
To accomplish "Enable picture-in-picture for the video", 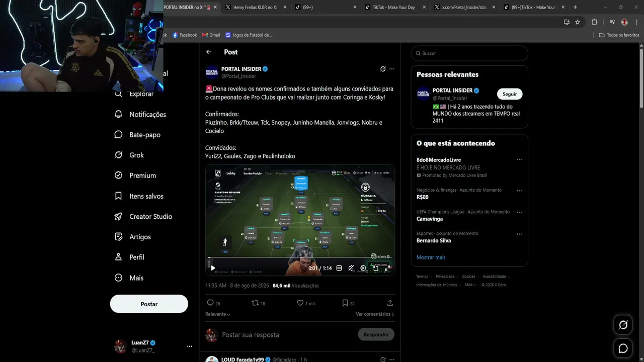I will 375,268.
